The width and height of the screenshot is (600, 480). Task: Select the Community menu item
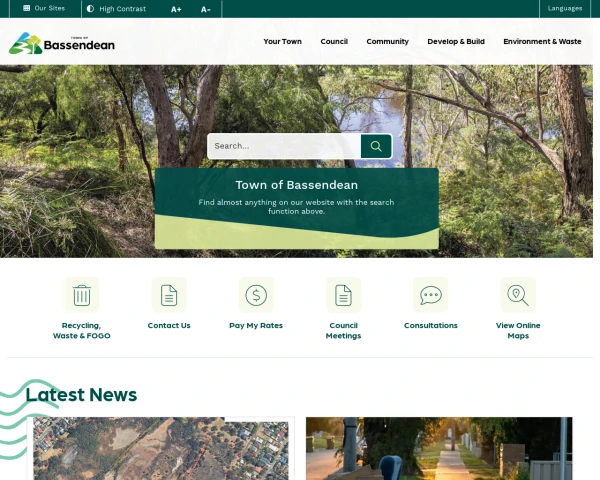click(387, 42)
